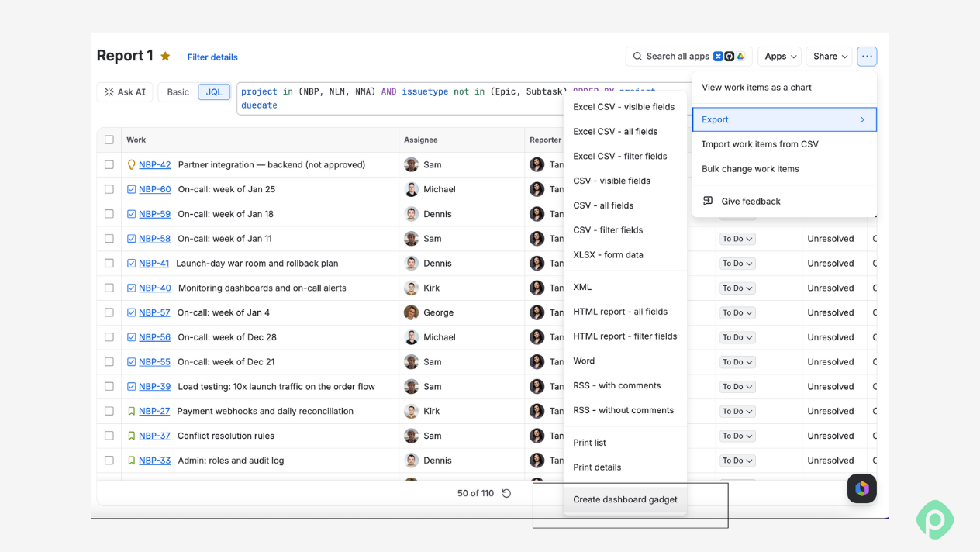Select Create dashboard gadget
Image resolution: width=980 pixels, height=552 pixels.
[625, 499]
